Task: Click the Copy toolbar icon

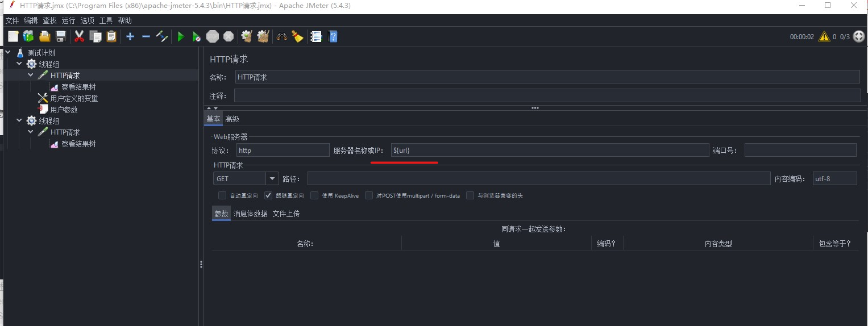Action: coord(95,36)
